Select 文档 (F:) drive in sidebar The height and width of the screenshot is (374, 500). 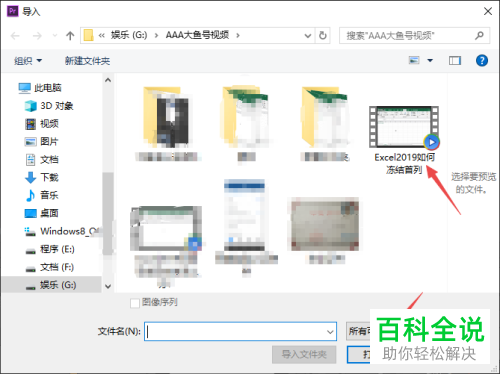click(49, 267)
